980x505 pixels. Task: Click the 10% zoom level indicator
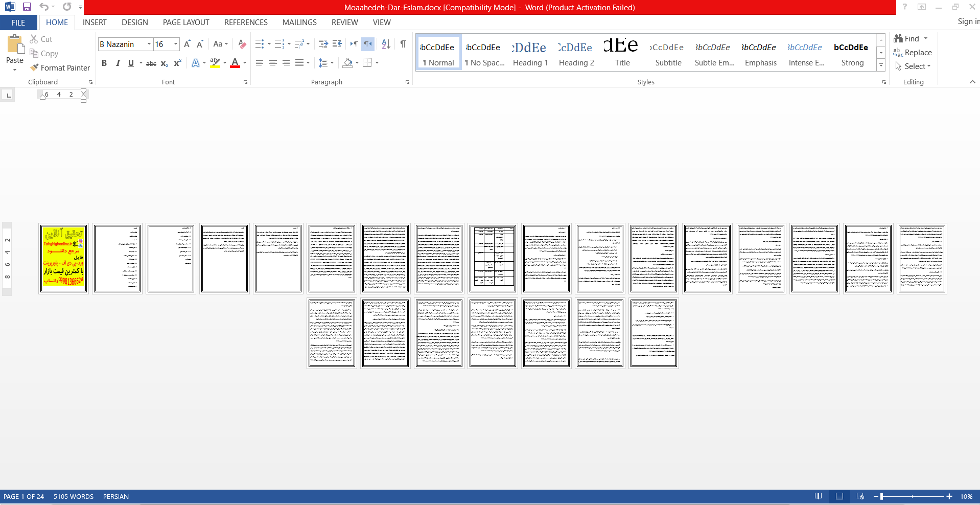click(x=966, y=496)
